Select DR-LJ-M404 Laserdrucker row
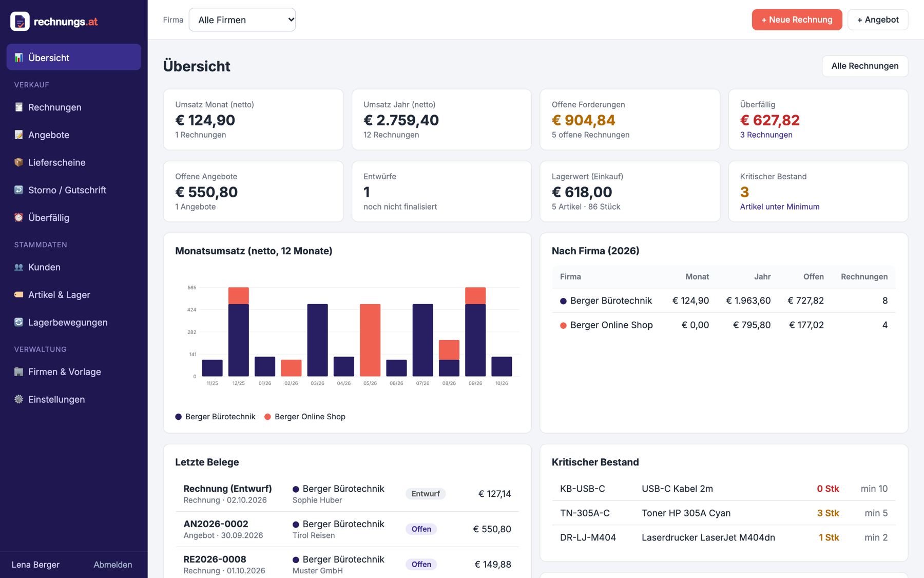Viewport: 924px width, 578px height. tap(724, 537)
